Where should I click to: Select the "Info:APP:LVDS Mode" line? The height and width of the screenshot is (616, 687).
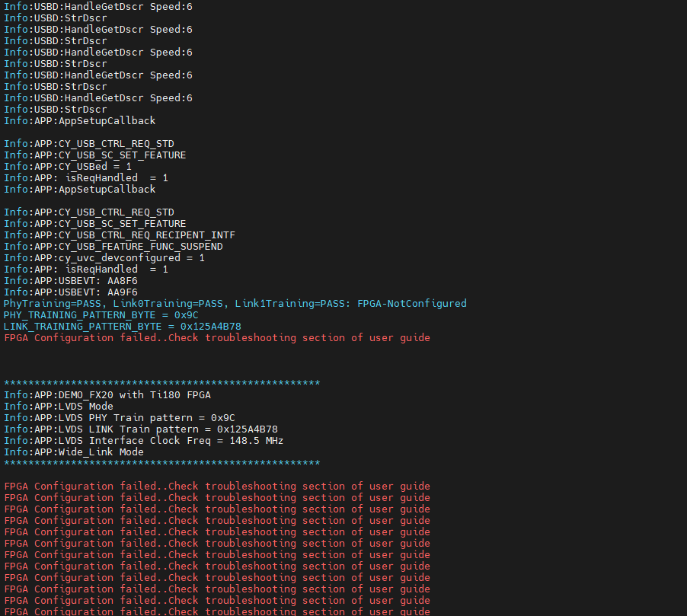[59, 407]
